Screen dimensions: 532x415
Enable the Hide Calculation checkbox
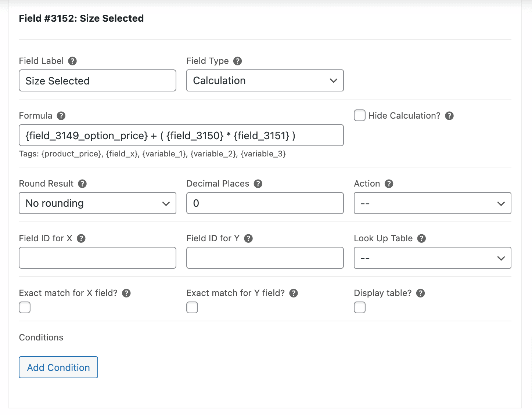click(360, 115)
